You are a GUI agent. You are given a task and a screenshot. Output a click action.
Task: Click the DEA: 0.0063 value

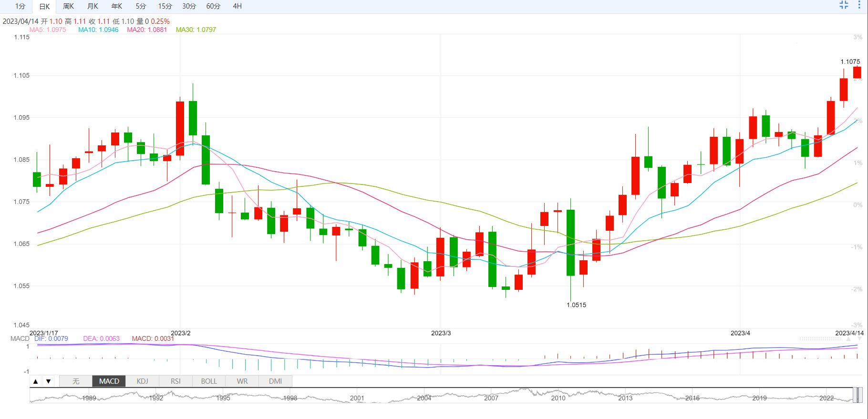[x=101, y=338]
